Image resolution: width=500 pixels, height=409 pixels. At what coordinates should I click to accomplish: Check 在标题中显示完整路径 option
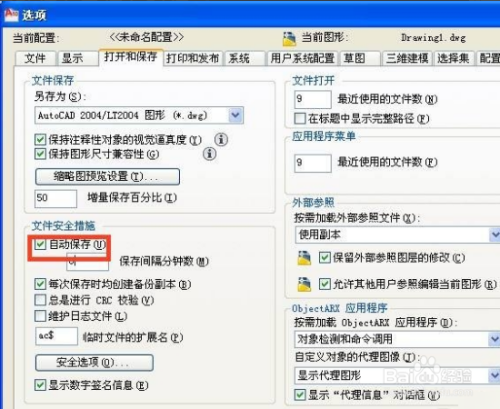300,118
